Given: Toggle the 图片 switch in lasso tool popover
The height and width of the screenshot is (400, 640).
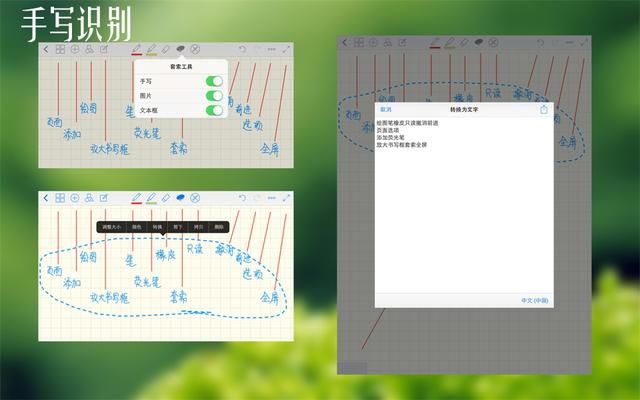Looking at the screenshot, I should (x=214, y=96).
